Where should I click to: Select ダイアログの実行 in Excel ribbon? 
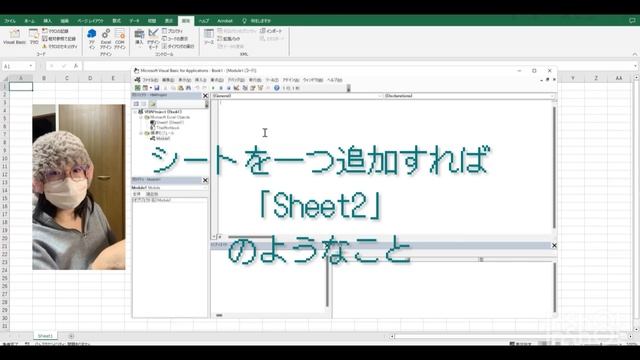click(178, 47)
